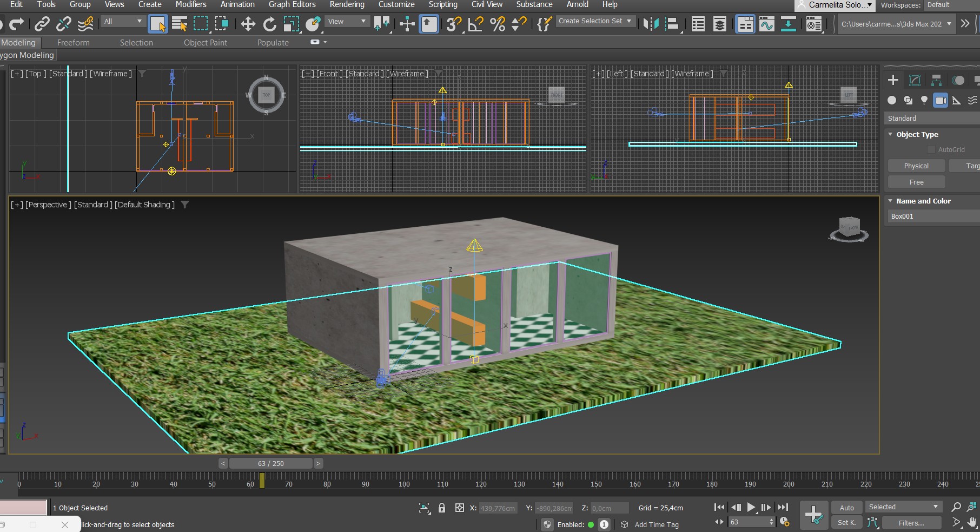The height and width of the screenshot is (532, 980).
Task: Open the Render Setup icon
Action: coord(813,24)
